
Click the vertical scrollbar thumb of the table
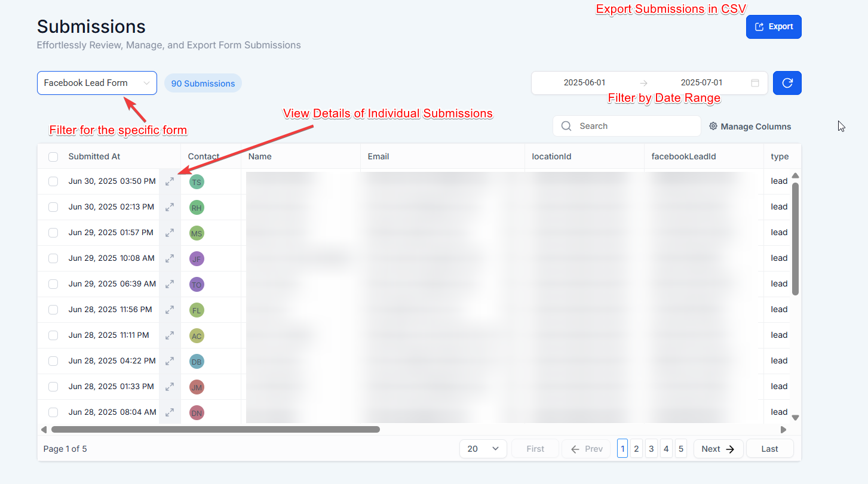[x=795, y=239]
